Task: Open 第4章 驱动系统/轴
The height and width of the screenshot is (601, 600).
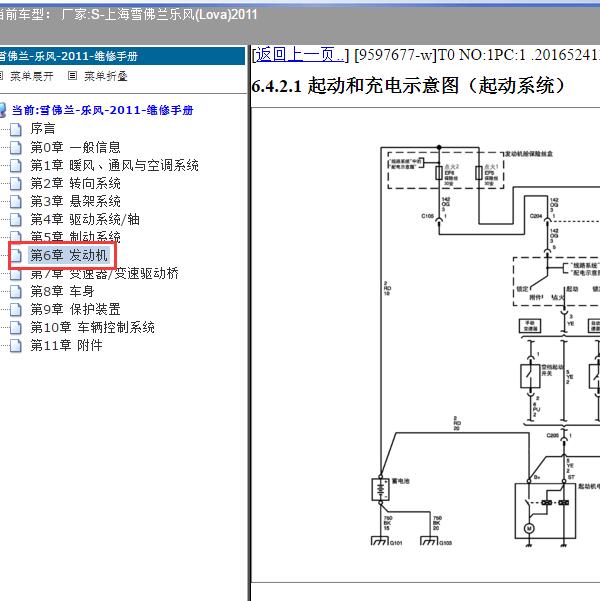Action: [85, 219]
